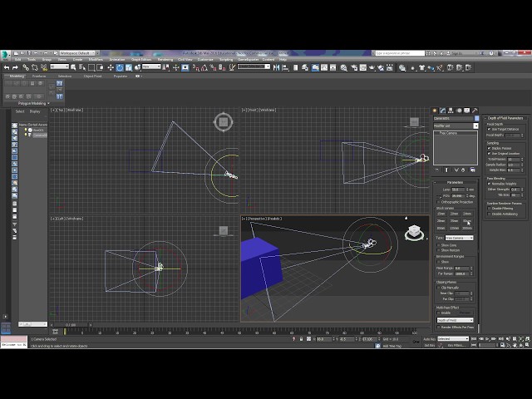Open the Motion command panel tab
532x399 pixels.
tap(459, 111)
